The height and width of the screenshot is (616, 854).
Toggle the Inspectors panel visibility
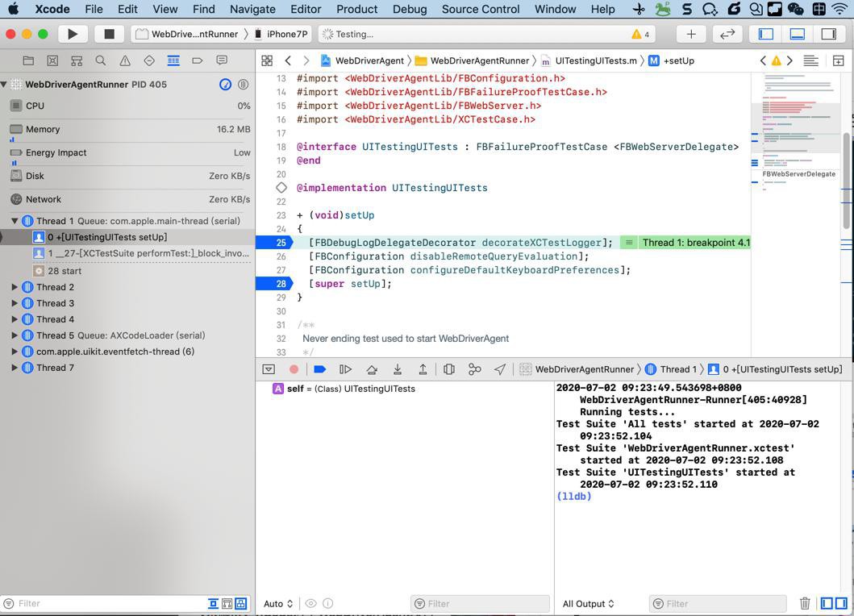click(829, 34)
